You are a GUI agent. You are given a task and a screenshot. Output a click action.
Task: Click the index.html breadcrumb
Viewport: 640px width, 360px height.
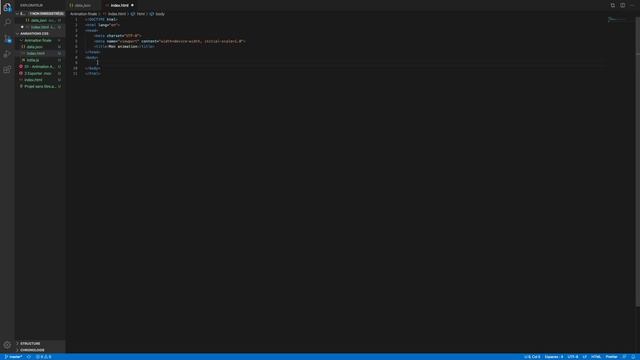pos(116,14)
